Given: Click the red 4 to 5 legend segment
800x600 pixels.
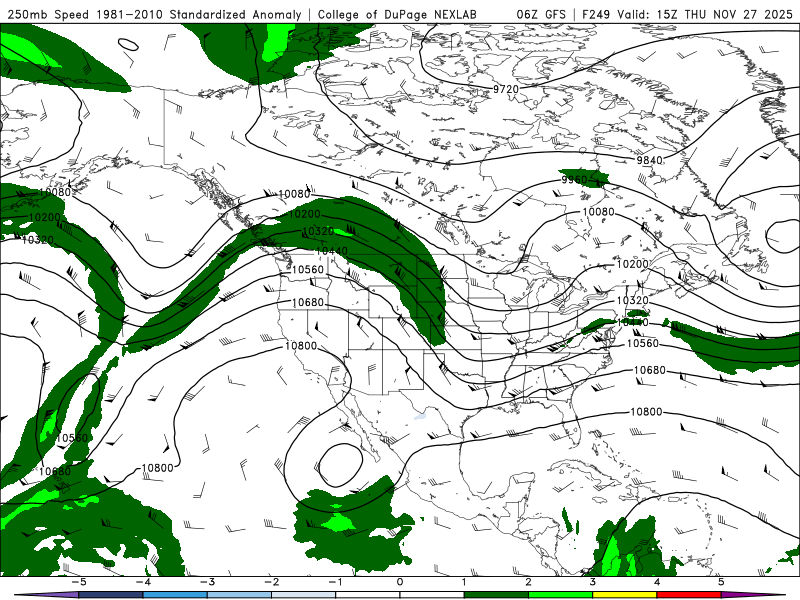Looking at the screenshot, I should pos(689,595).
